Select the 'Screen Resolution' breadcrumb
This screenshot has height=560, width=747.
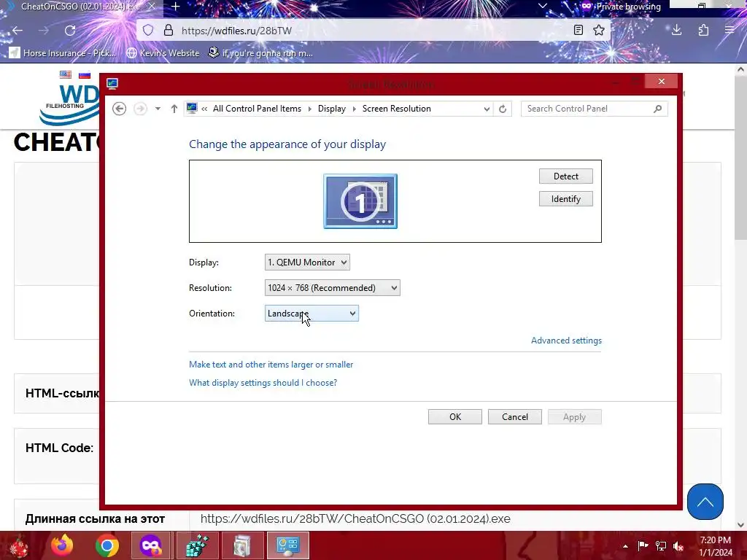click(x=396, y=109)
